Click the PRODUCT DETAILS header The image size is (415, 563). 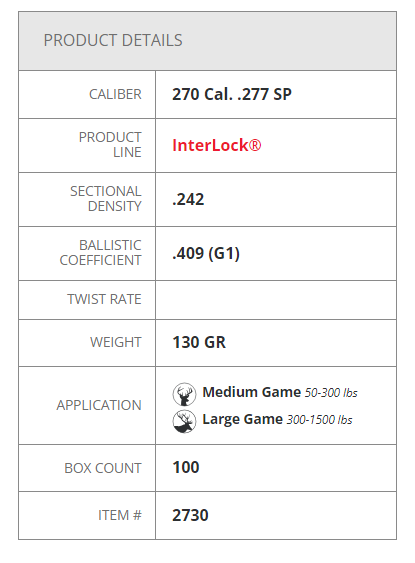(x=113, y=40)
